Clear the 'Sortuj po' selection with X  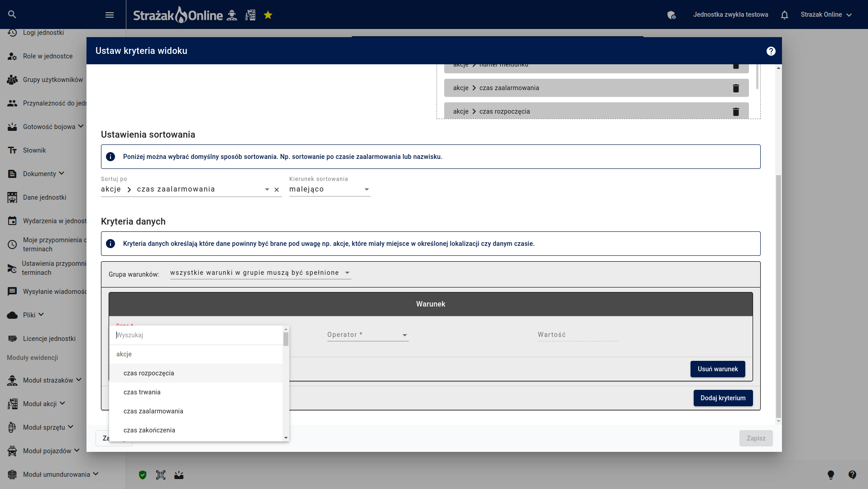tap(277, 190)
